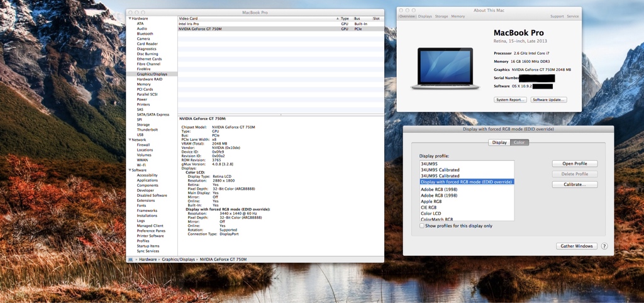Select Accessibility under Software

coord(147,175)
